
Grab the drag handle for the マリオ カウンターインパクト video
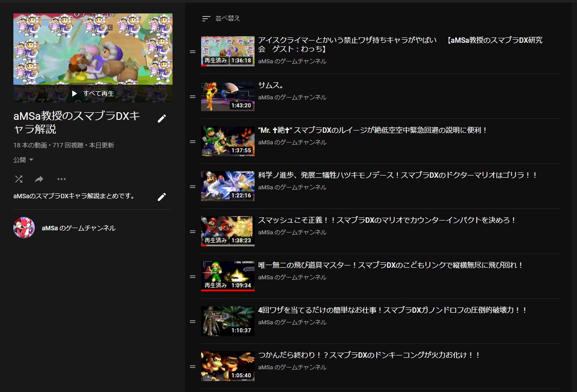pyautogui.click(x=193, y=232)
